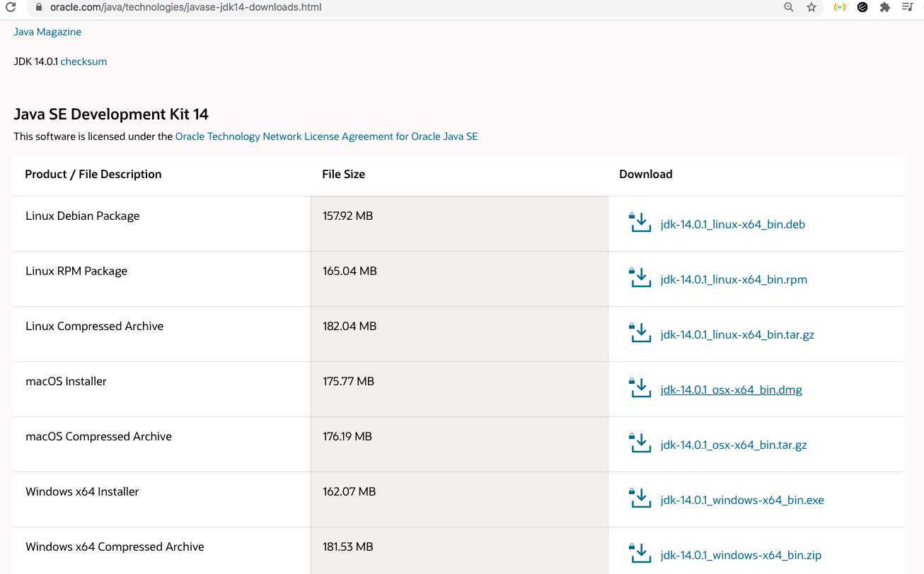Select the Windows x64 Compressed Archive row label

pos(115,546)
